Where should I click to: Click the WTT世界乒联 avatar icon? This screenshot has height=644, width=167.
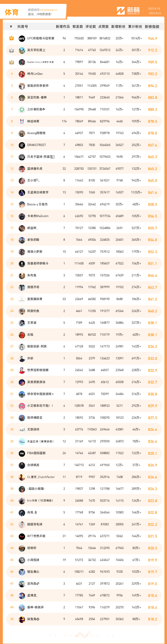pos(22,536)
